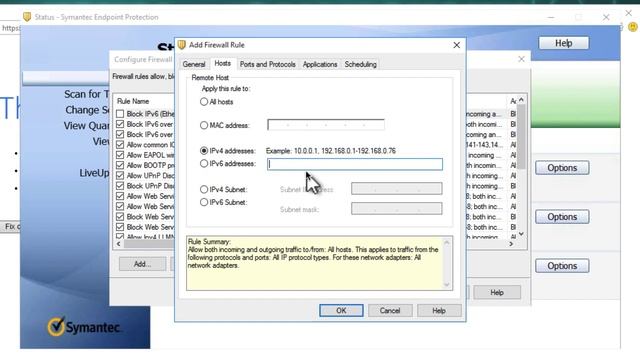This screenshot has height=360, width=640.
Task: Minimize the Symantec Status window
Action: point(551,17)
